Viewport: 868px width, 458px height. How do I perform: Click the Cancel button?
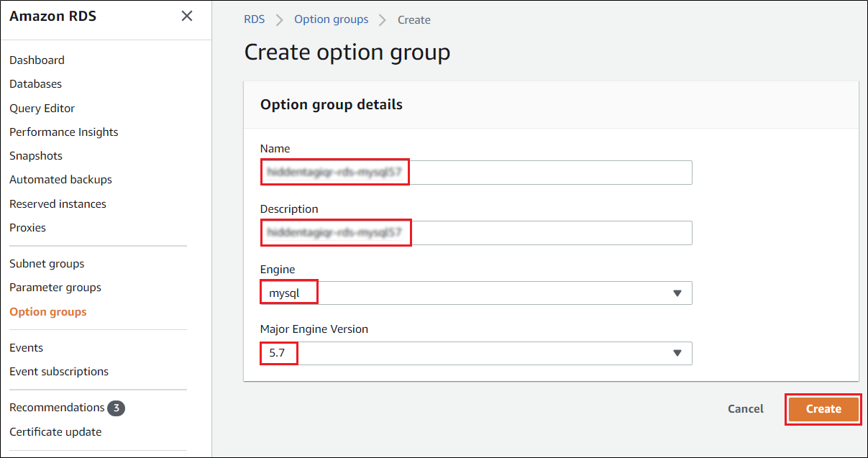pyautogui.click(x=746, y=409)
